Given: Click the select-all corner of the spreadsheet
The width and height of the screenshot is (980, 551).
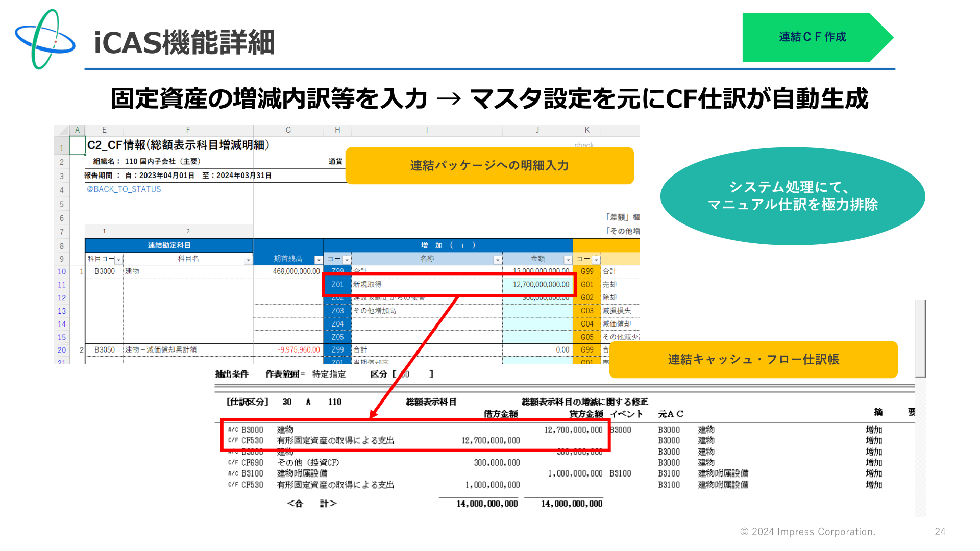Looking at the screenshot, I should tap(62, 130).
